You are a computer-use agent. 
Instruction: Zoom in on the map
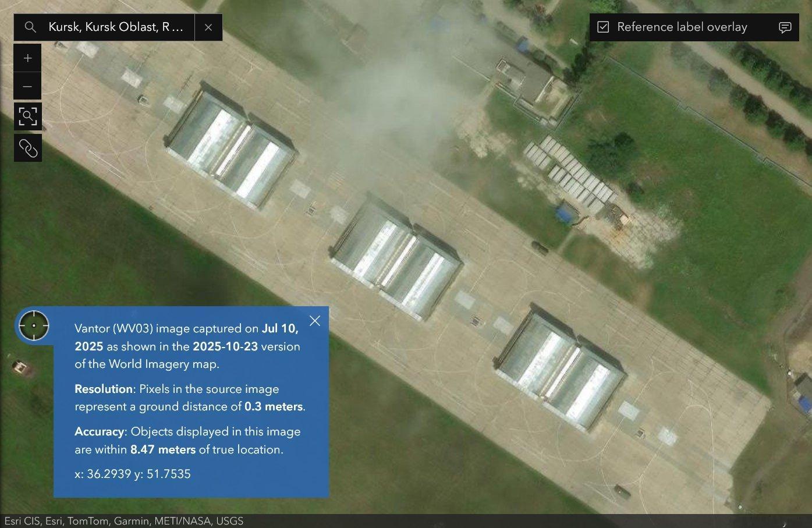tap(27, 58)
